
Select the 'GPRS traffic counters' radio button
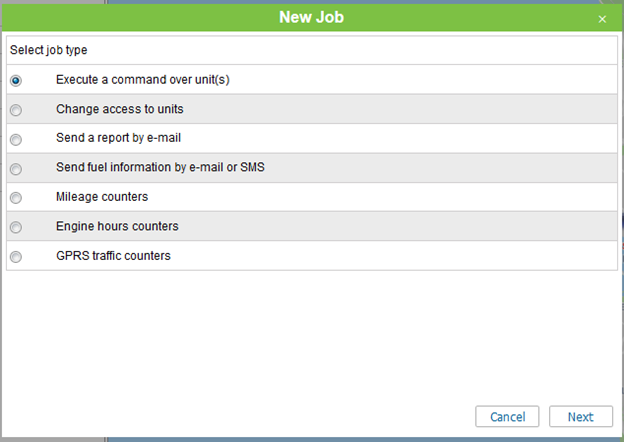tap(16, 257)
